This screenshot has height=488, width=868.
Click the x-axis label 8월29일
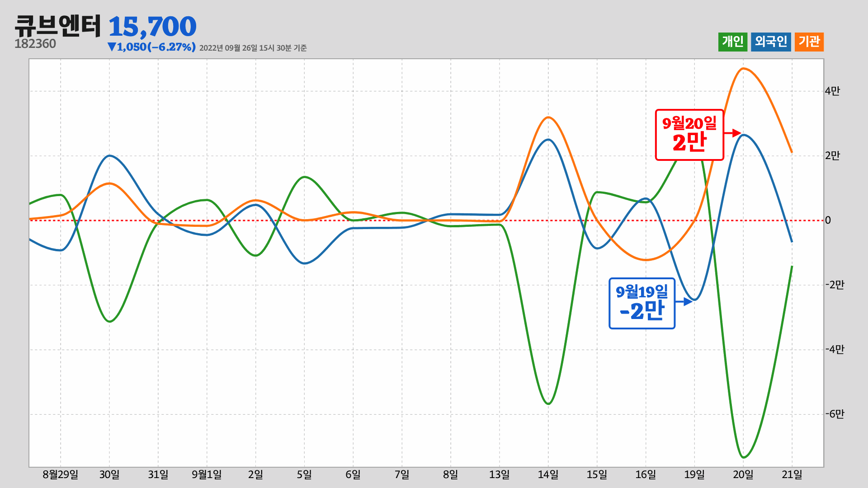(x=61, y=475)
